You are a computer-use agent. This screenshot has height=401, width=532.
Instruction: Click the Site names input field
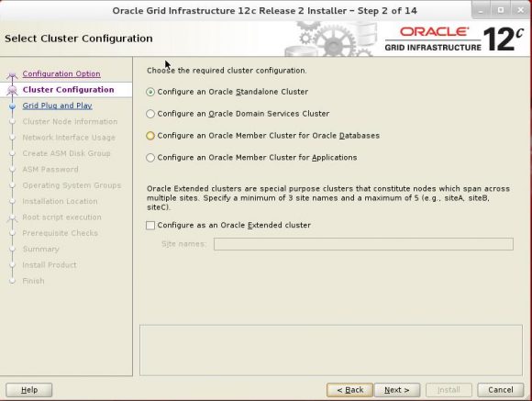[x=363, y=244]
